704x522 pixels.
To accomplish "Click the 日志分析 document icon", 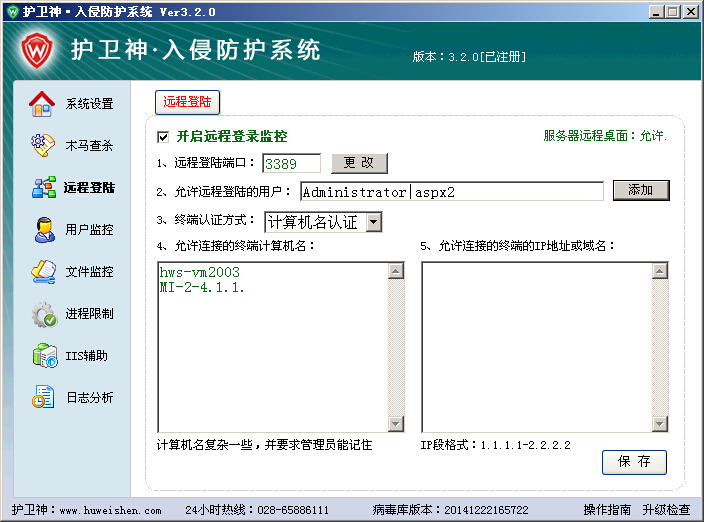I will point(43,397).
